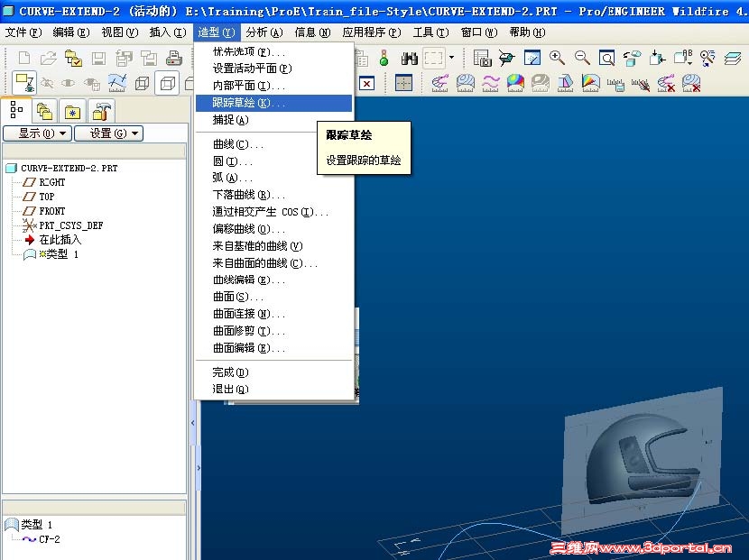Choose 下落曲线(R) menu entry

pyautogui.click(x=273, y=195)
